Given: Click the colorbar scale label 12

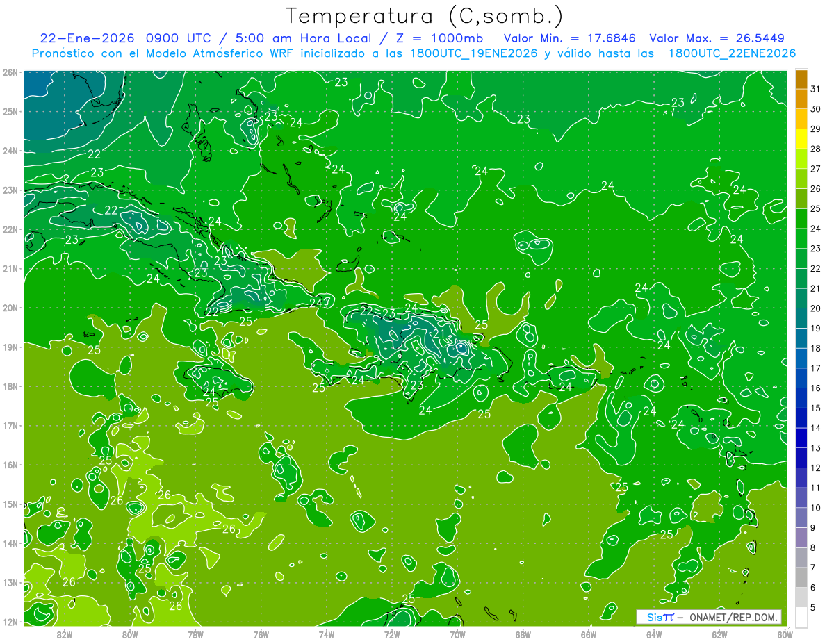Looking at the screenshot, I should point(815,468).
